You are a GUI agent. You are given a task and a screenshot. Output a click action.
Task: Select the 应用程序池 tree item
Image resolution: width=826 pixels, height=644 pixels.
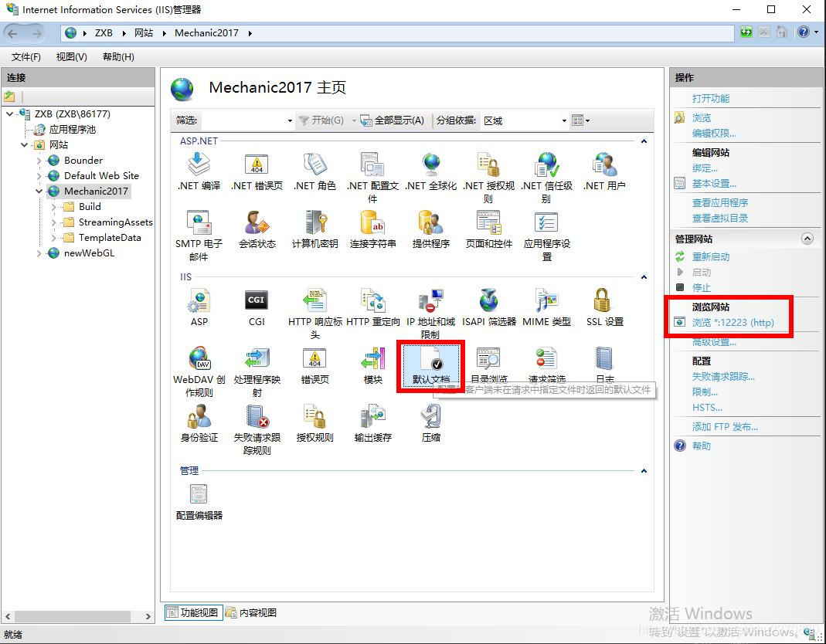(72, 130)
